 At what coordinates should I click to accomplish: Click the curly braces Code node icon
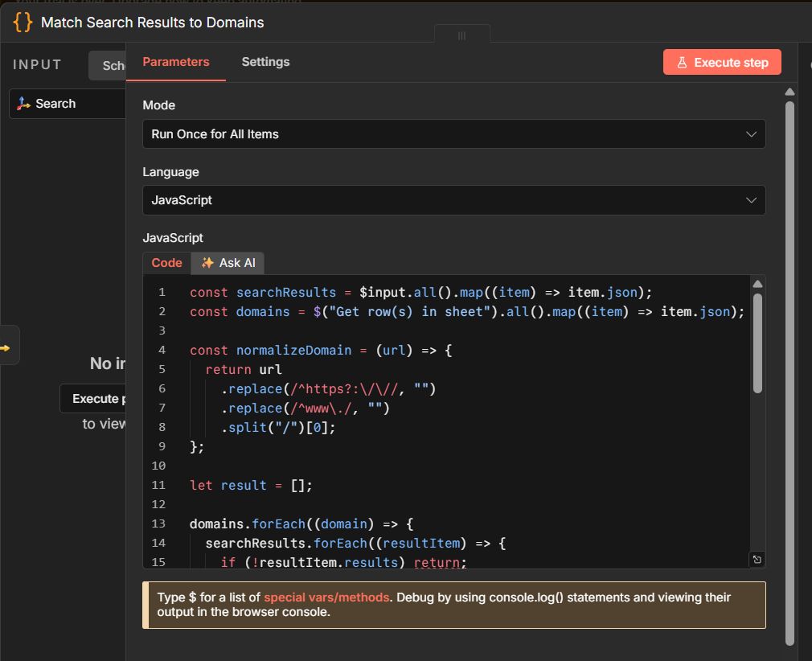coord(23,22)
